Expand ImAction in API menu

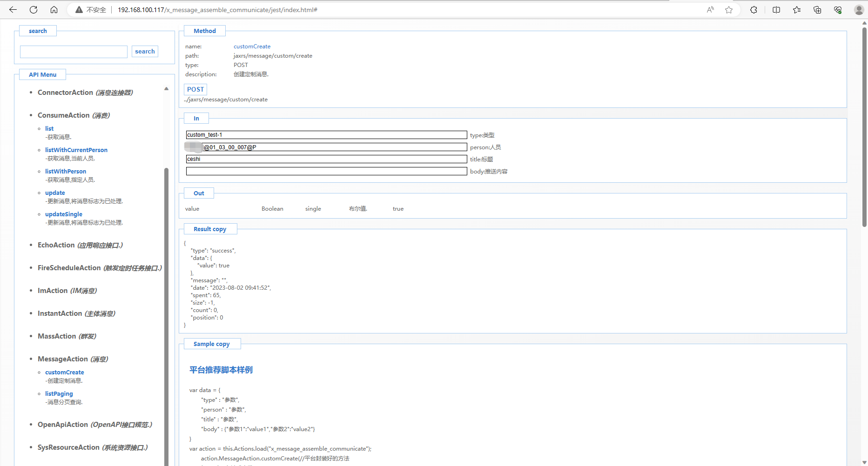click(x=67, y=291)
